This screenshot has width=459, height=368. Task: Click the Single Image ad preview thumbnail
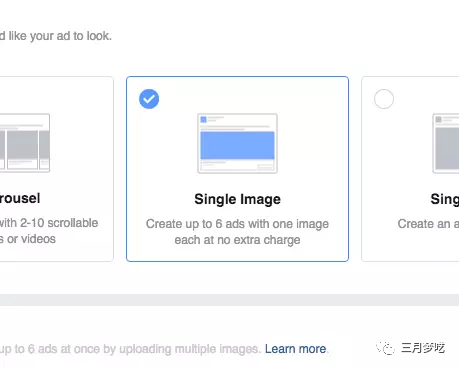[237, 143]
